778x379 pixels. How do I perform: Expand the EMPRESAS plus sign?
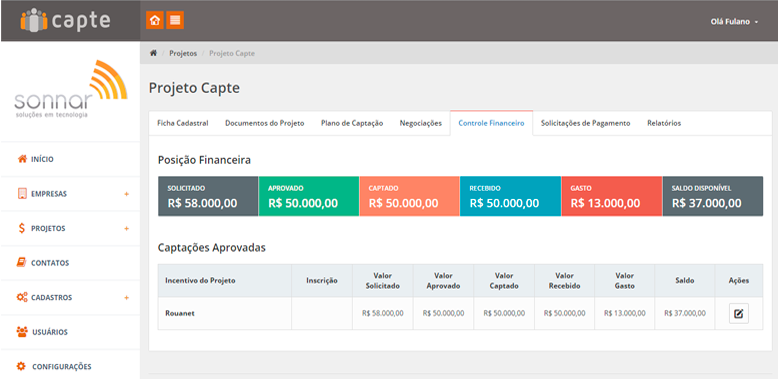127,194
